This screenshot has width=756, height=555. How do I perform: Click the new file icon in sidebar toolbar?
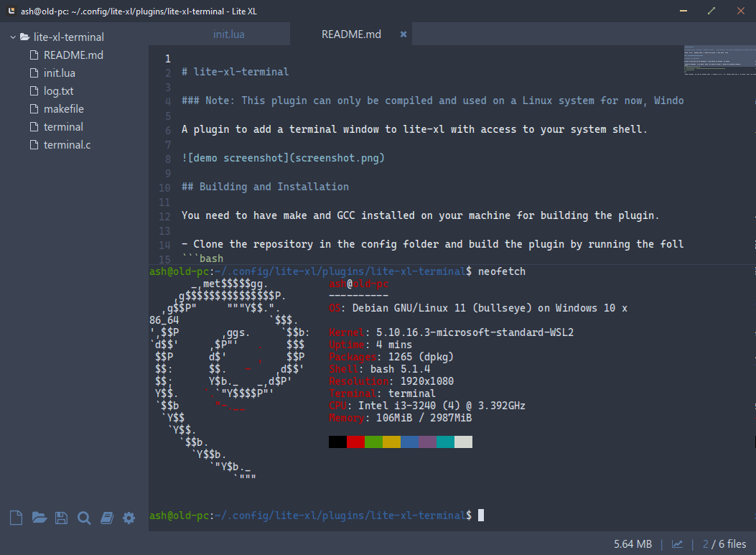click(16, 518)
